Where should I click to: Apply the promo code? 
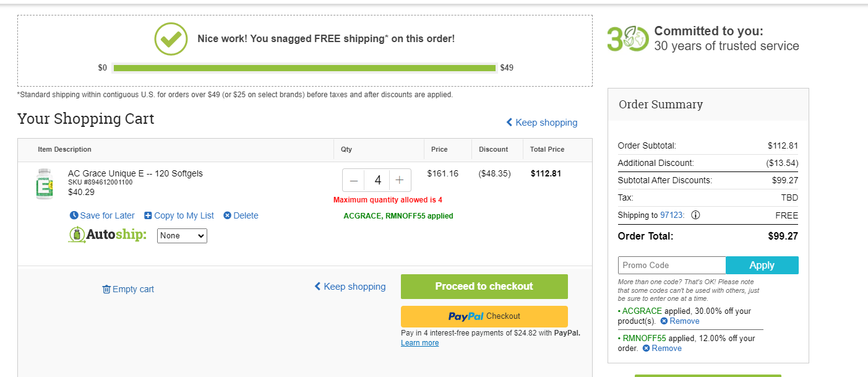(762, 265)
